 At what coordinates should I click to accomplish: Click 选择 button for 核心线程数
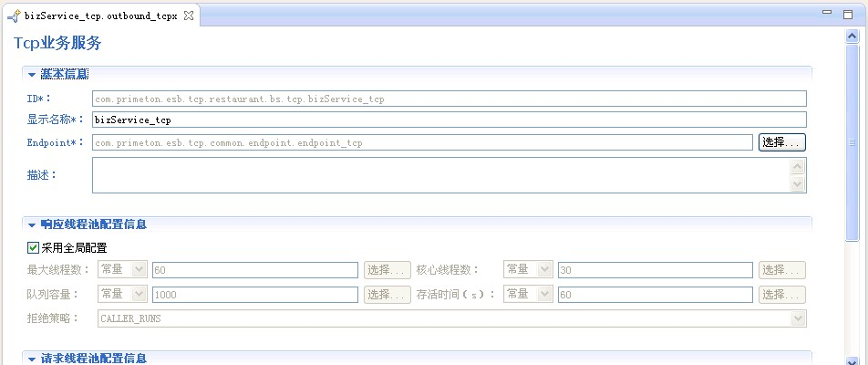point(782,270)
